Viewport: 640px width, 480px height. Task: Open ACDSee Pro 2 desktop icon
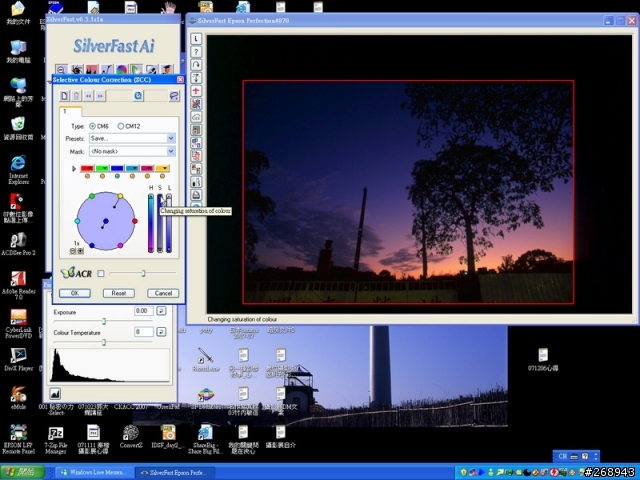point(18,244)
